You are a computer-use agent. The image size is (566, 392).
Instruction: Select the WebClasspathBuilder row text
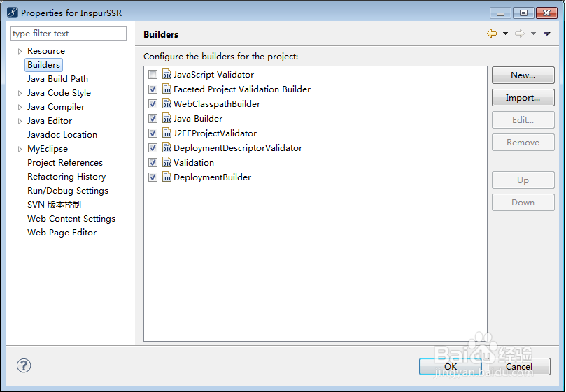point(217,104)
